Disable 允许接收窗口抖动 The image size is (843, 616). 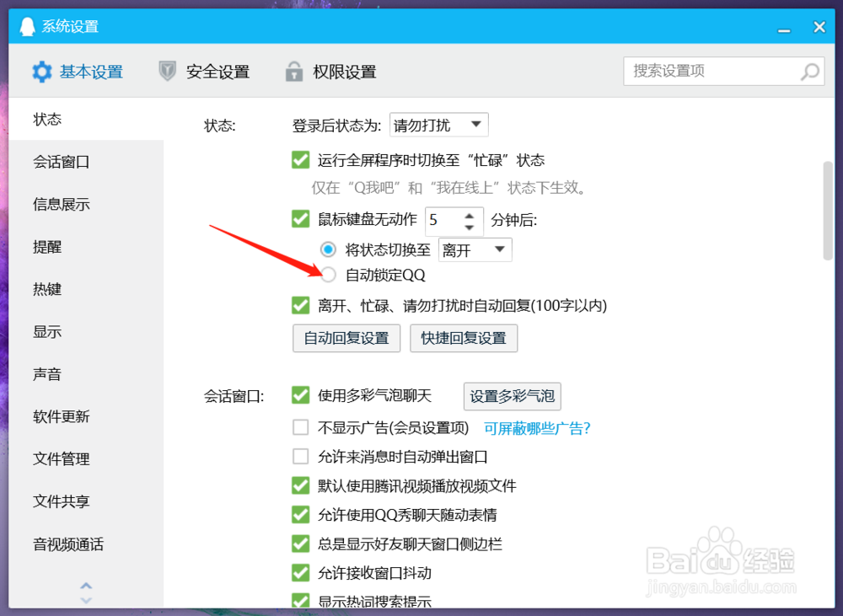click(x=300, y=573)
